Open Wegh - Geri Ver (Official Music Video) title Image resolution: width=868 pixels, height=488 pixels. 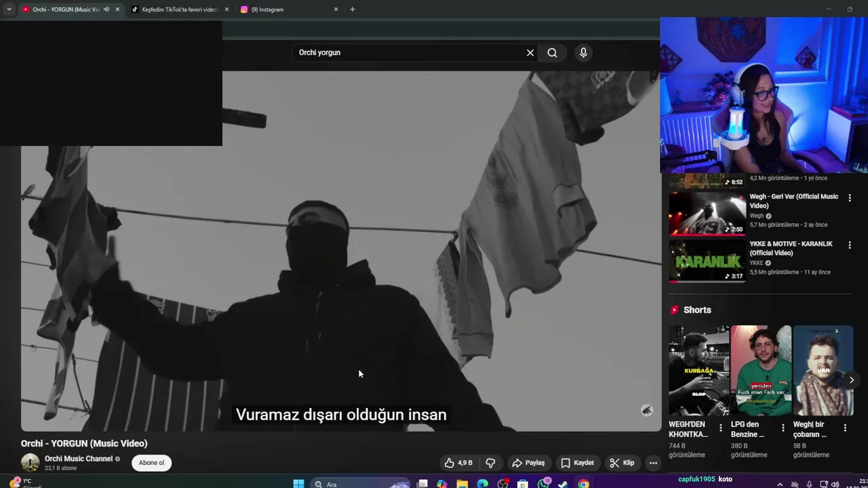coord(794,201)
